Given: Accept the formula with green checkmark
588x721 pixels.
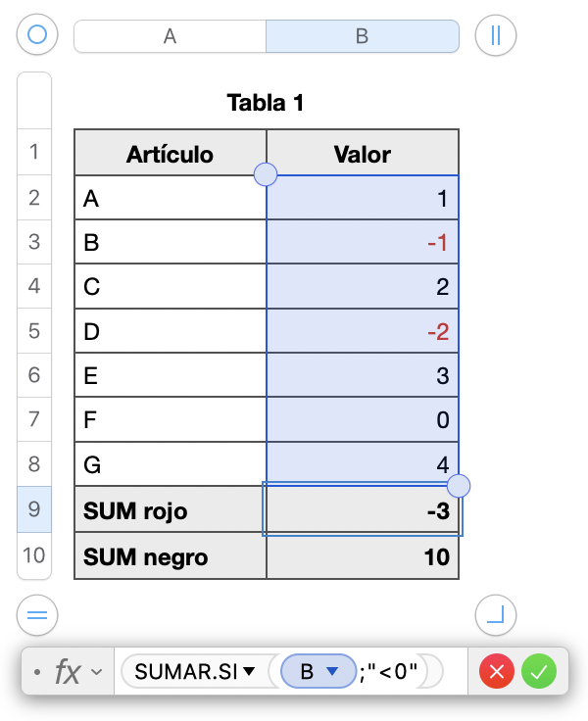Looking at the screenshot, I should tap(539, 672).
